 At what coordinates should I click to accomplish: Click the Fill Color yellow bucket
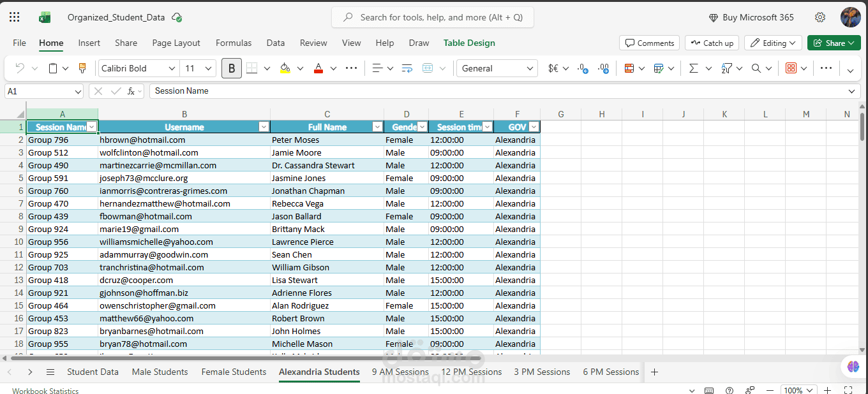coord(285,68)
